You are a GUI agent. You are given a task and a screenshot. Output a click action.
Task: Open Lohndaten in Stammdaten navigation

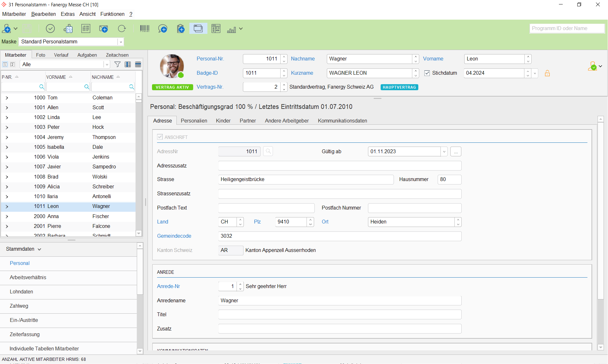21,292
